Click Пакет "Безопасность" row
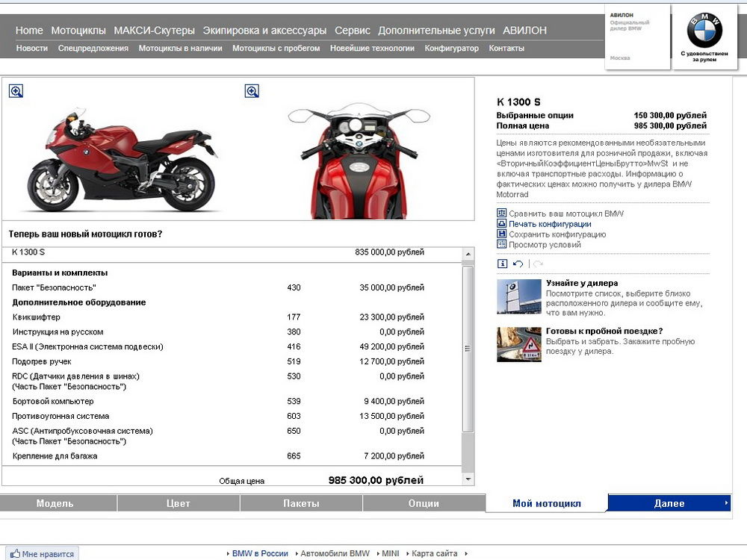 [x=218, y=287]
